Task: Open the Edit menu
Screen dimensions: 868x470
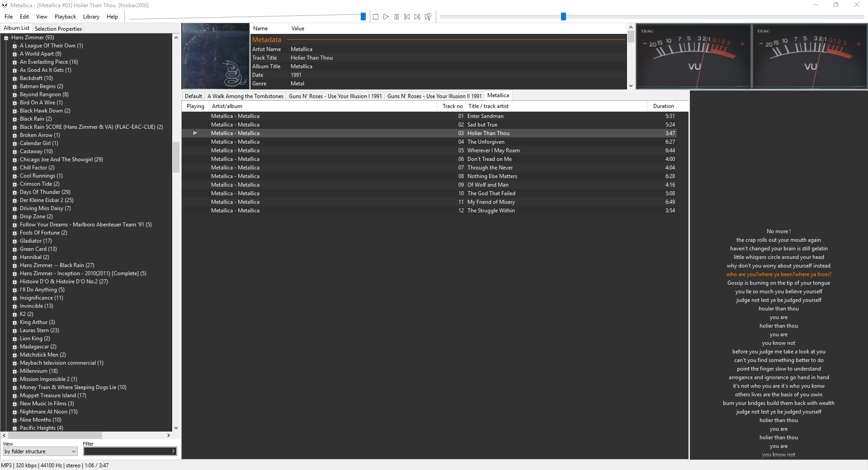Action: point(24,17)
